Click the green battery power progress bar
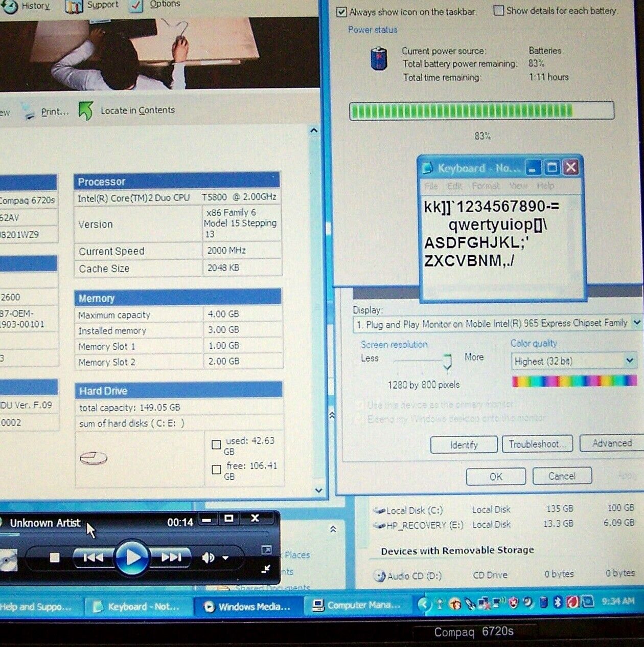Screen dimensions: 644x647 pos(481,111)
